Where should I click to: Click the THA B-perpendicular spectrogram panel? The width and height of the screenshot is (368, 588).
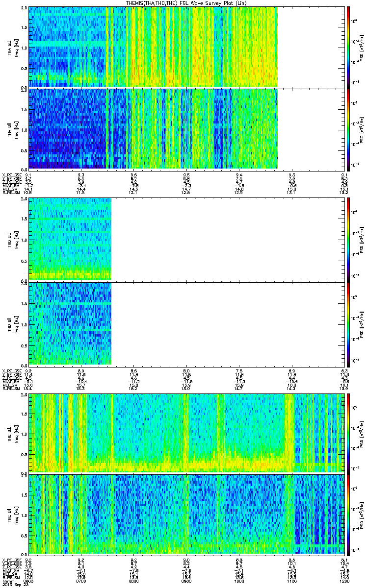[x=186, y=47]
